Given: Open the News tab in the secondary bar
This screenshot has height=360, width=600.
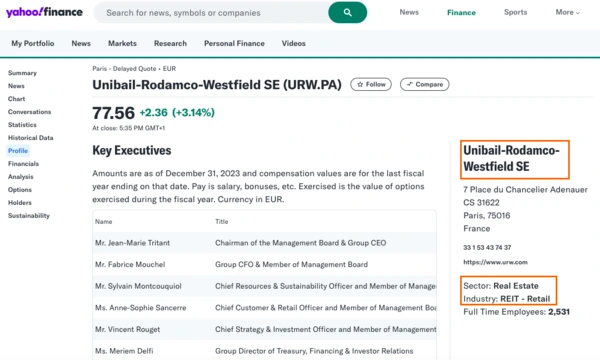Looking at the screenshot, I should 81,44.
